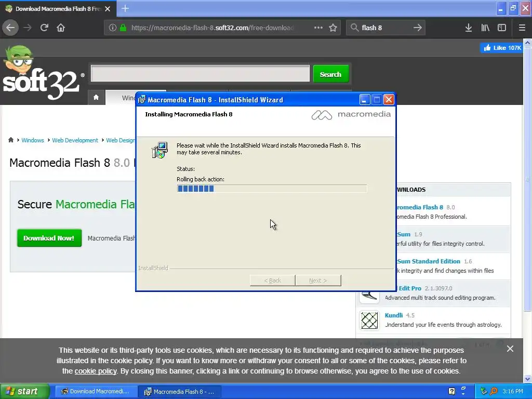532x399 pixels.
Task: Open the Web Development breadcrumb link
Action: [x=75, y=140]
